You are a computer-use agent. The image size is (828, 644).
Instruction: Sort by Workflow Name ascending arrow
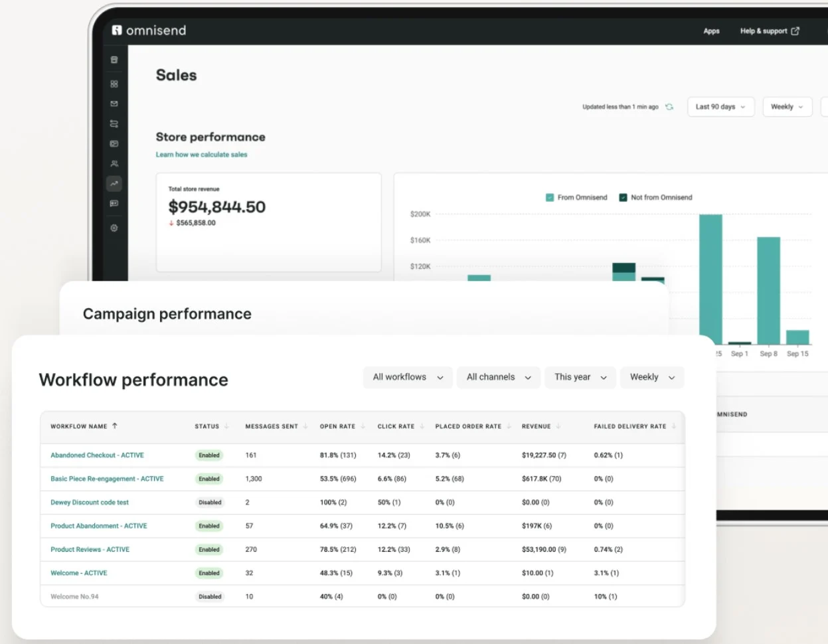115,426
